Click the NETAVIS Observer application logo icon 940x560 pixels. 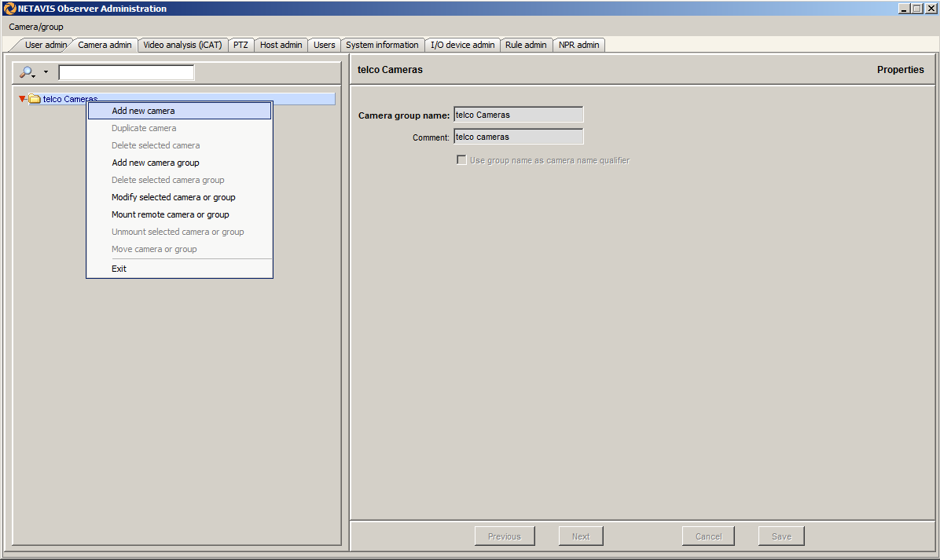pyautogui.click(x=9, y=9)
